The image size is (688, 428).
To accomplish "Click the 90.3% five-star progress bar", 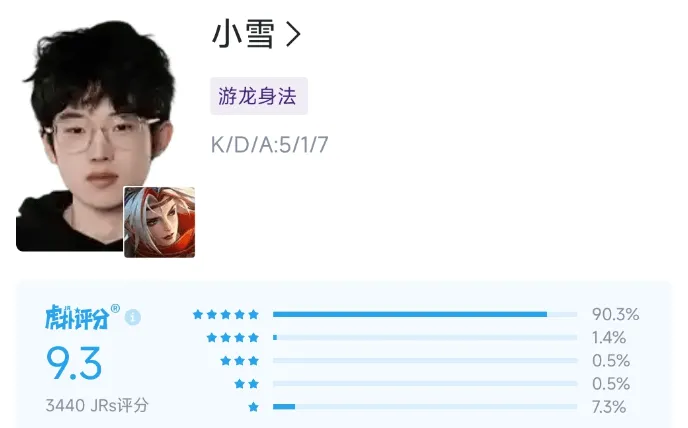I will click(x=425, y=314).
